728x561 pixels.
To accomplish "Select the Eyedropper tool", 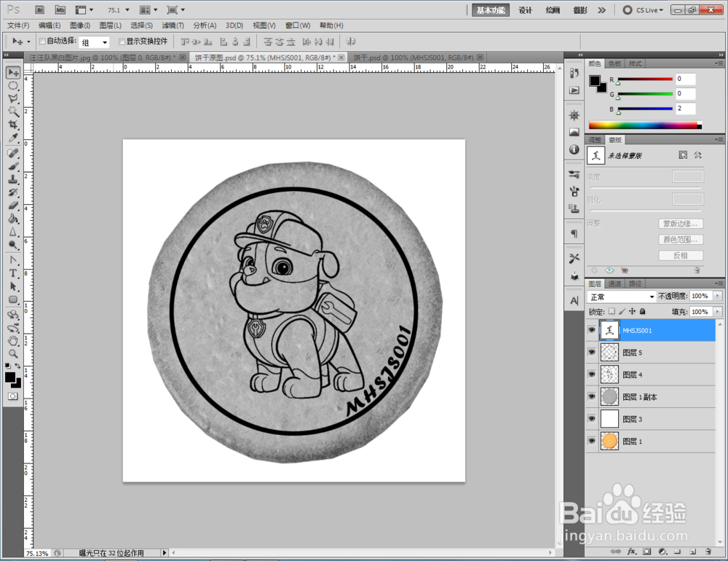I will (x=13, y=138).
